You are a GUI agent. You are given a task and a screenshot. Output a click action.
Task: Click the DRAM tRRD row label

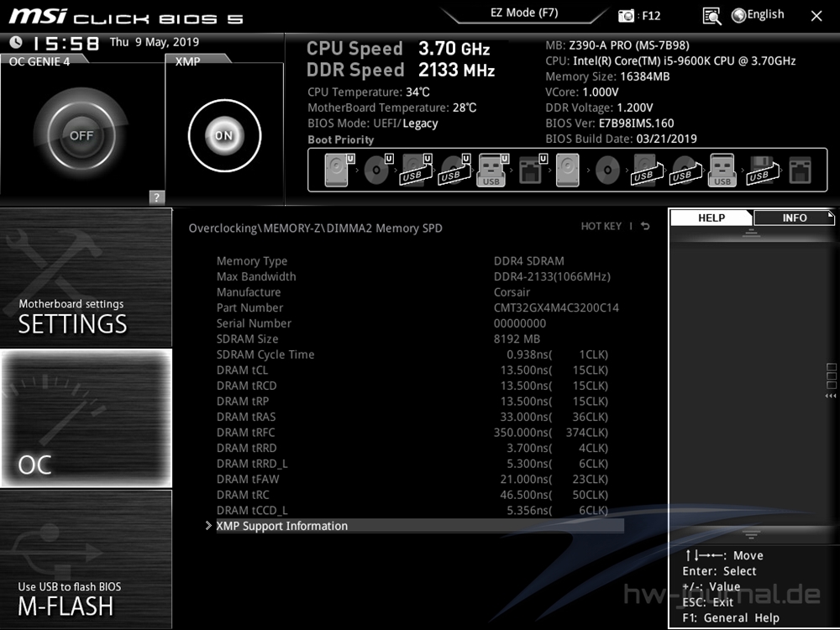point(246,448)
